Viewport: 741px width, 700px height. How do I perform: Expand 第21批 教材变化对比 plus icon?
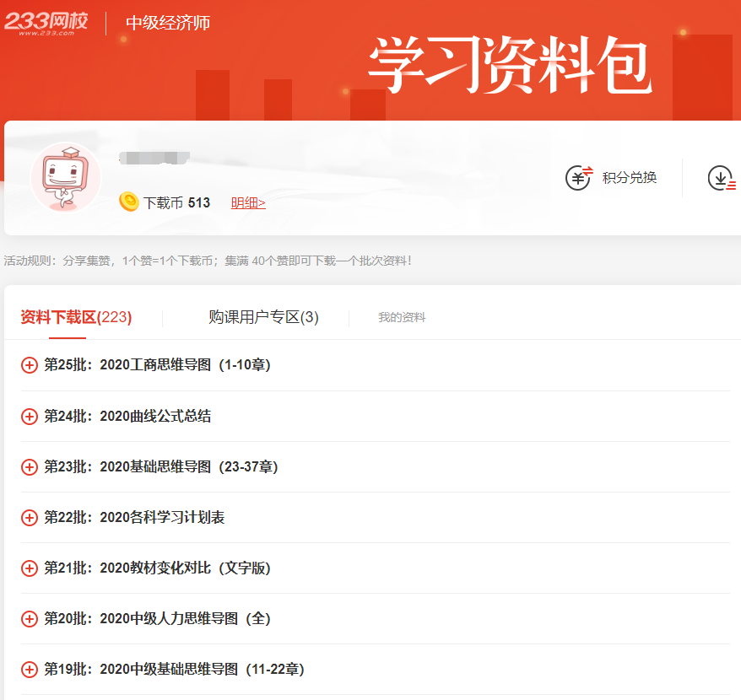tap(30, 568)
